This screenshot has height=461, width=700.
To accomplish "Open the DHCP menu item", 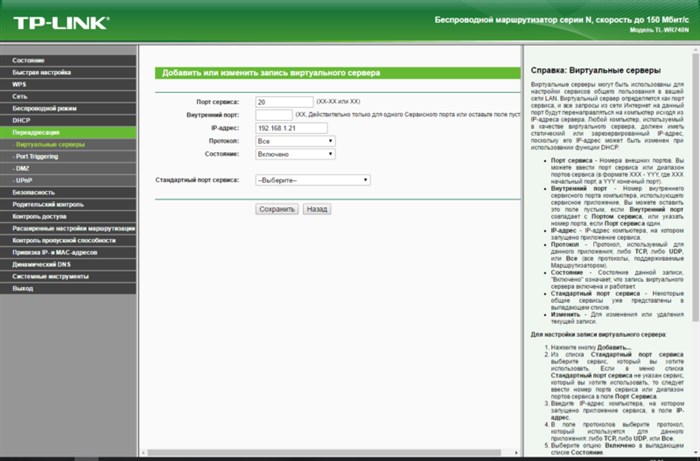I will coord(68,120).
